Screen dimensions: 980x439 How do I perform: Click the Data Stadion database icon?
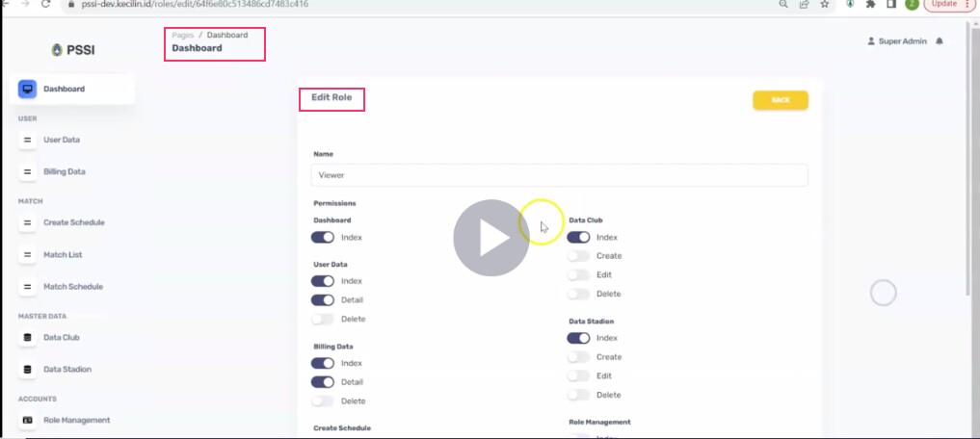27,369
